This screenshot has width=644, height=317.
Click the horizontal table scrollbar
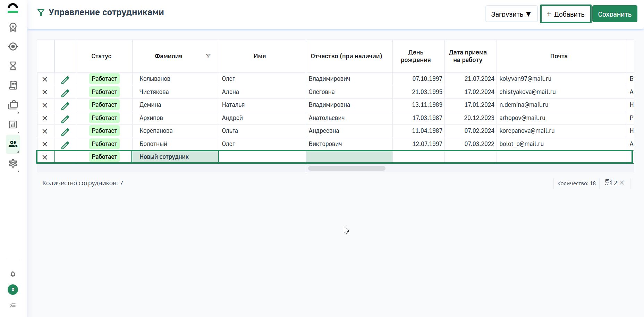pyautogui.click(x=347, y=169)
